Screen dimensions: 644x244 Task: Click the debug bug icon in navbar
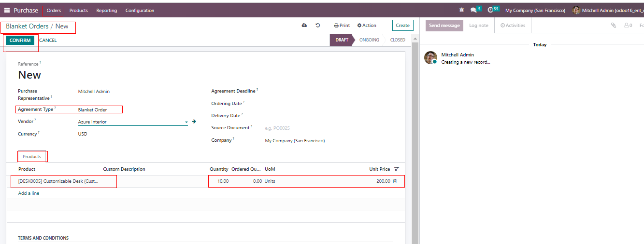click(x=461, y=10)
